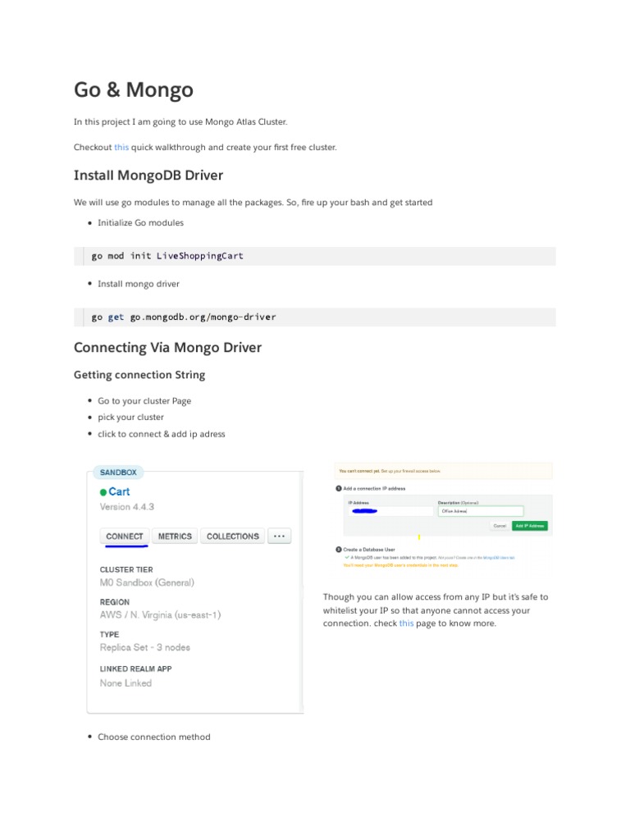Select the SANDBOX badge label
The image size is (630, 840).
118,472
